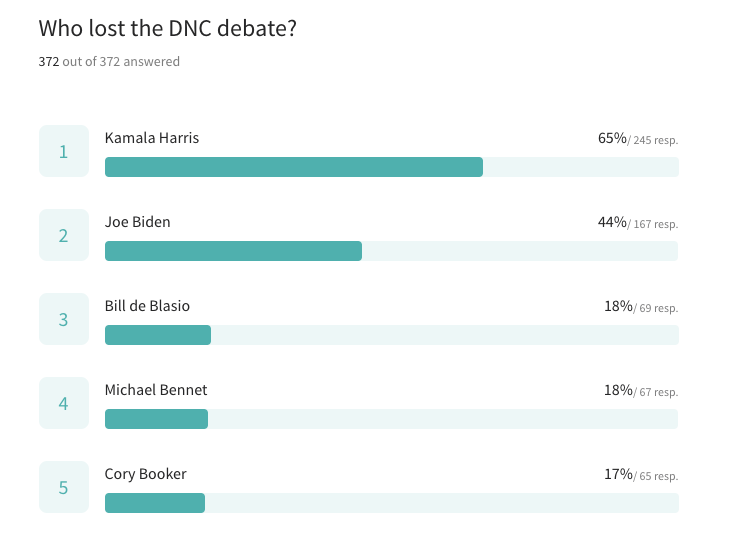Screen dimensions: 738x551
Task: Click Joe Biden's teal result bar
Action: [x=233, y=251]
